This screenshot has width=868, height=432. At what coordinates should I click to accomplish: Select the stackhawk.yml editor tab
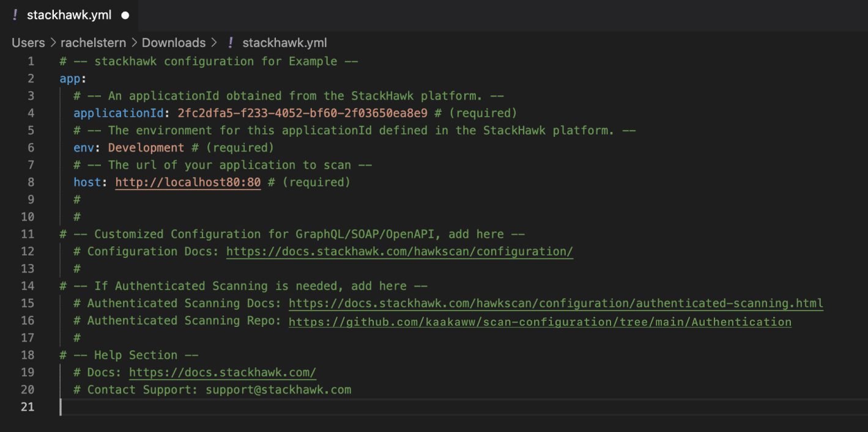69,15
